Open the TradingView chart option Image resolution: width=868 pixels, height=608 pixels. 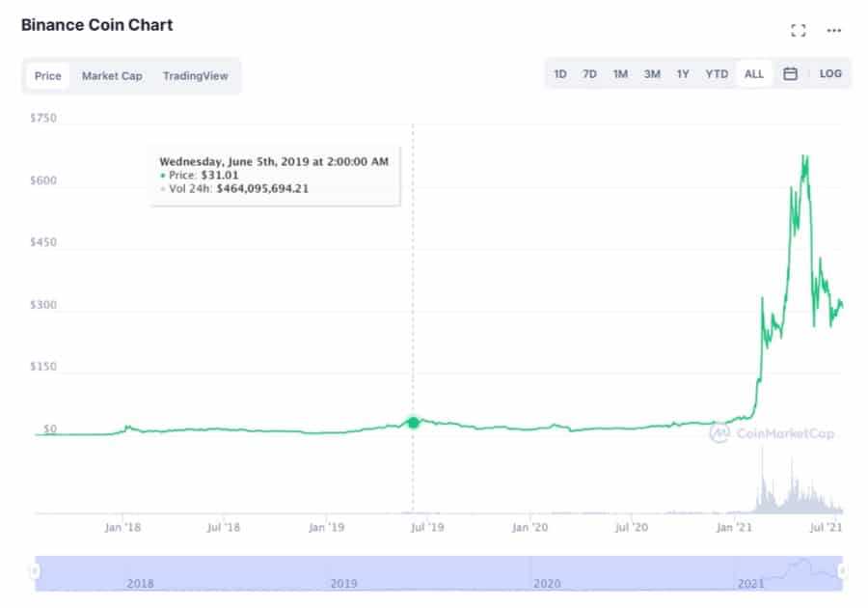[195, 75]
